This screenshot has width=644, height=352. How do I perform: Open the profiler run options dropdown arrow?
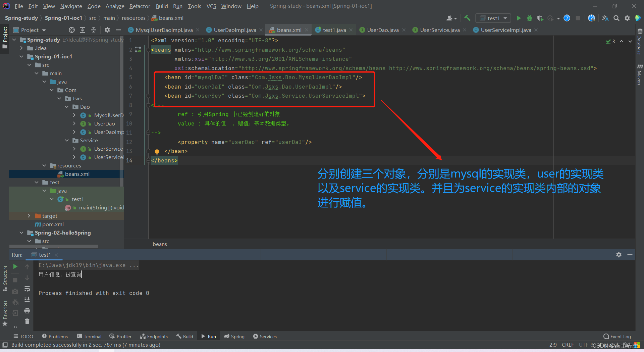558,18
